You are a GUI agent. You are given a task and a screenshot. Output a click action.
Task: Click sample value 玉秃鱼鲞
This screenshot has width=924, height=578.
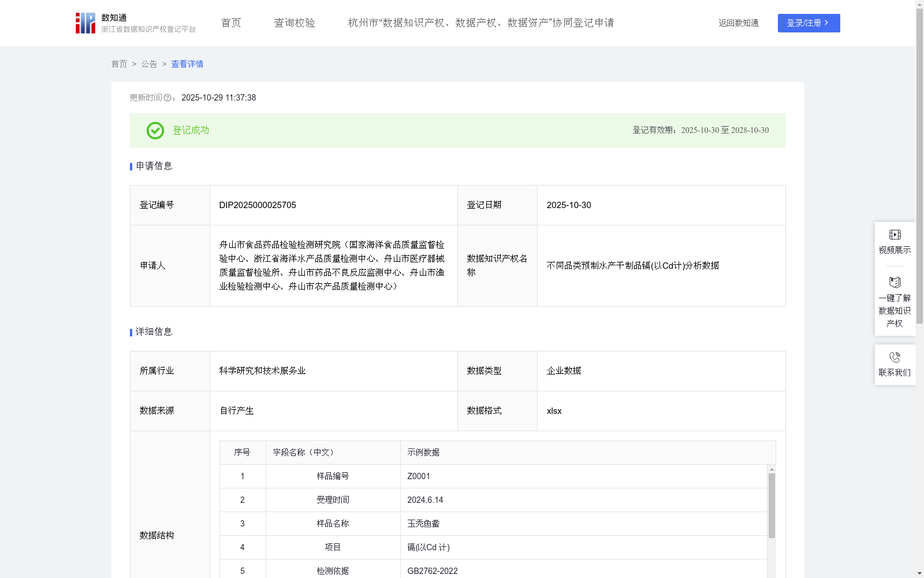click(423, 524)
